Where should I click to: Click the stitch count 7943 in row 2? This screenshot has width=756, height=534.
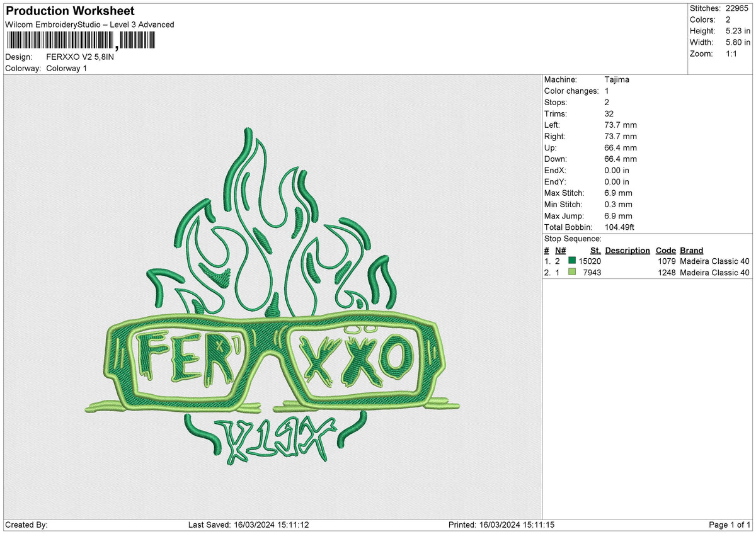click(592, 273)
